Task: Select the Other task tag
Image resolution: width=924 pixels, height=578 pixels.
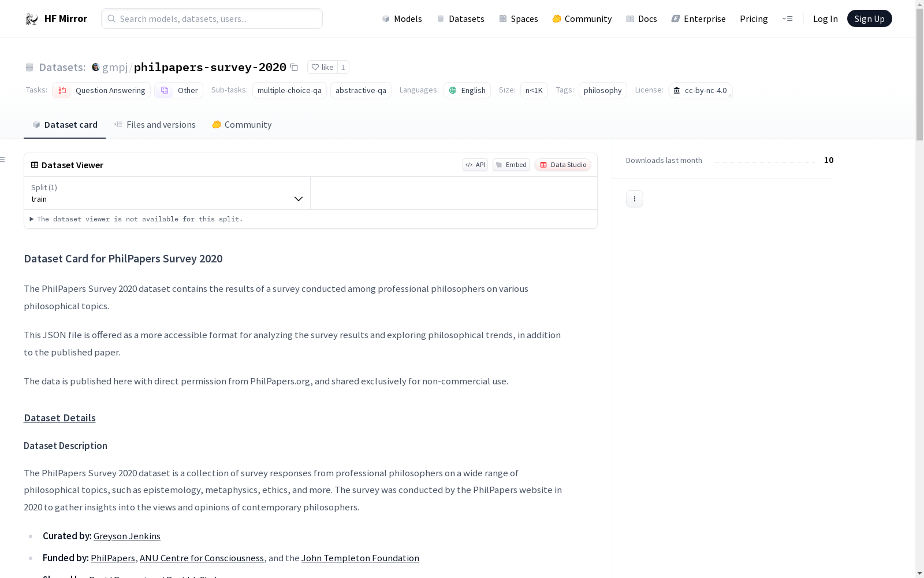Action: click(x=179, y=90)
